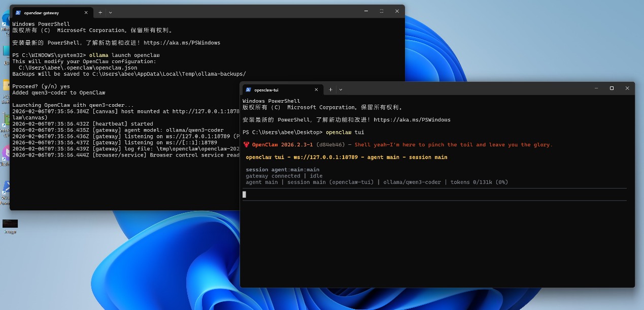The width and height of the screenshot is (644, 310).
Task: Maximize the openclaw-tui terminal window
Action: coord(612,88)
